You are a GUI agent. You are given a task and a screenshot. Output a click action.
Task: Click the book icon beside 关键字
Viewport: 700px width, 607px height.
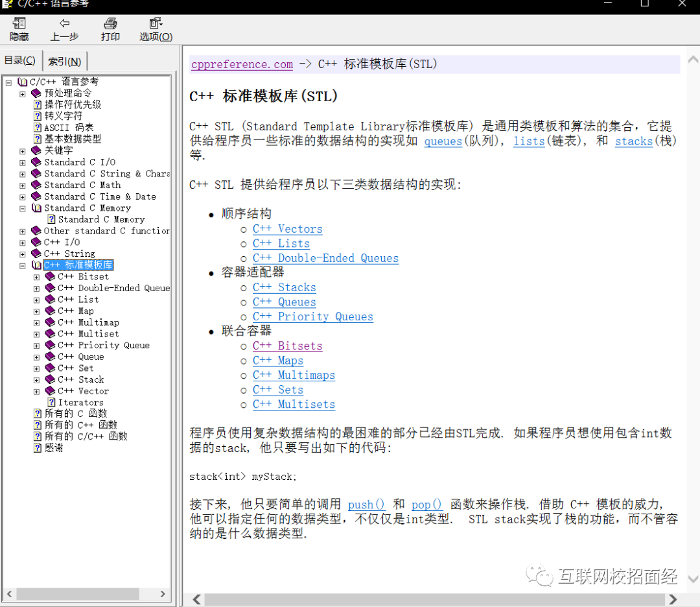coord(36,150)
